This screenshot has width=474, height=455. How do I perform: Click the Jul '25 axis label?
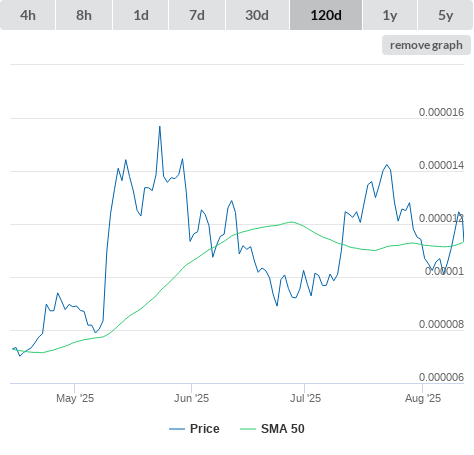305,398
